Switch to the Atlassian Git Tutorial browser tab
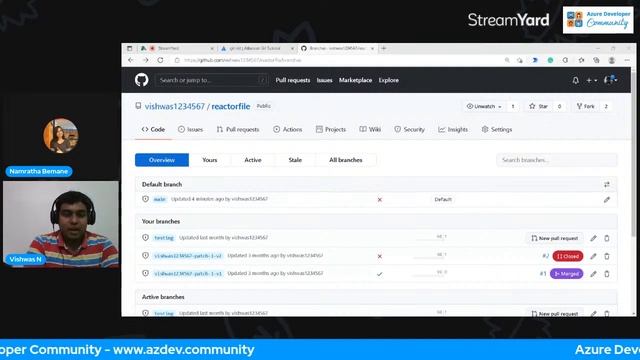 click(257, 48)
